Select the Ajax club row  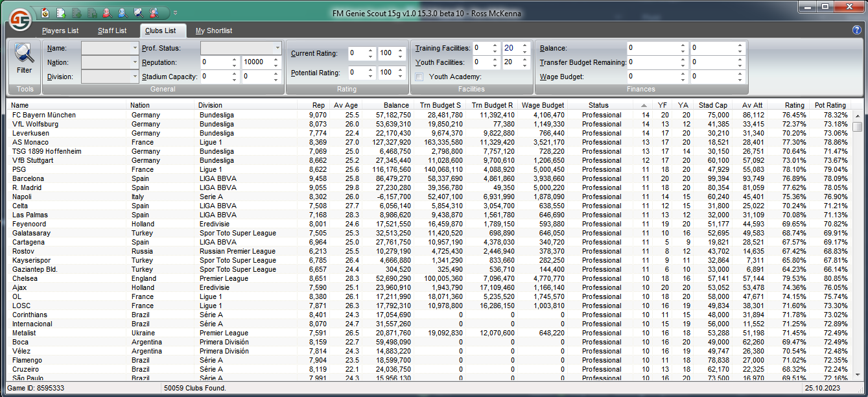pos(428,287)
